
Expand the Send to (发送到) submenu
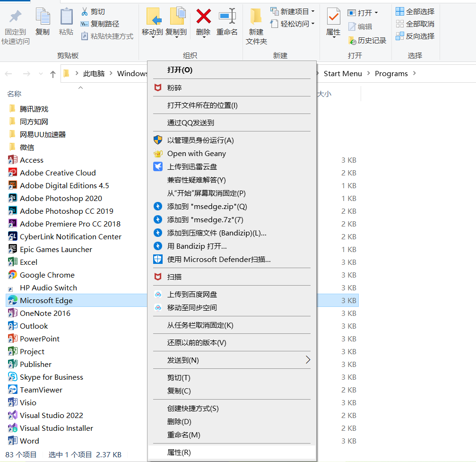(232, 360)
